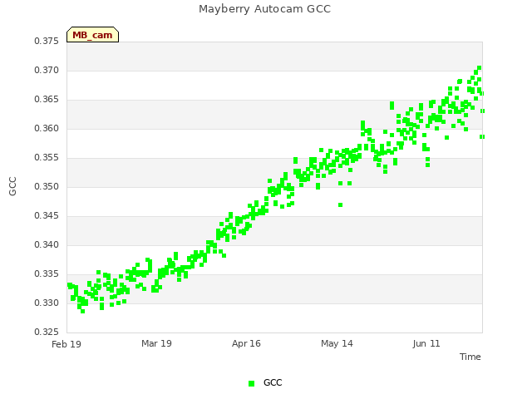Select the May 14 x-axis label
This screenshot has width=532, height=399.
coord(337,343)
